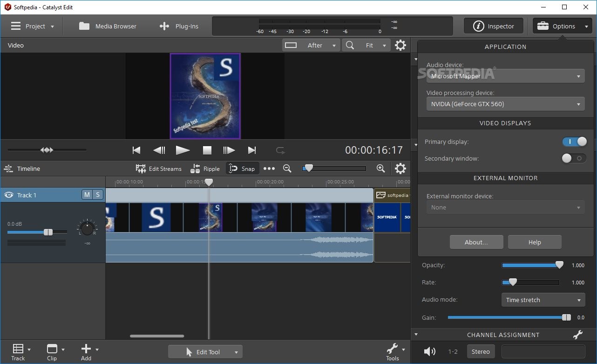Viewport: 597px width, 364px height.
Task: Toggle the Primary display switch
Action: [x=574, y=142]
